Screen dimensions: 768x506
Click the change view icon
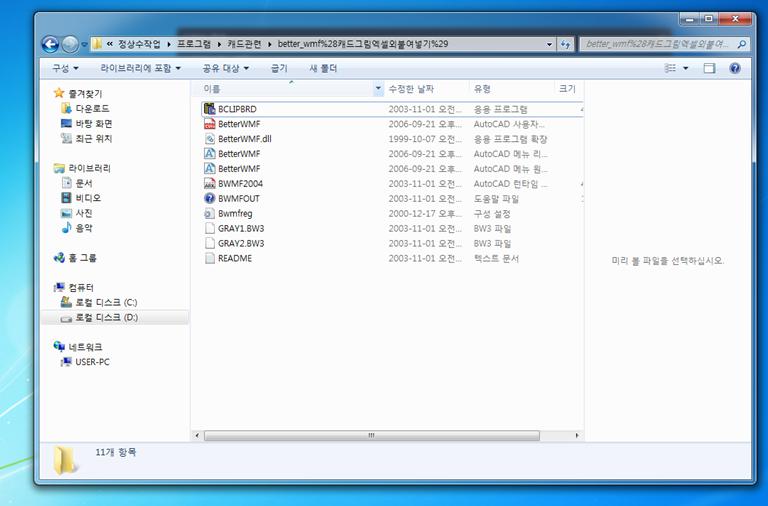670,68
